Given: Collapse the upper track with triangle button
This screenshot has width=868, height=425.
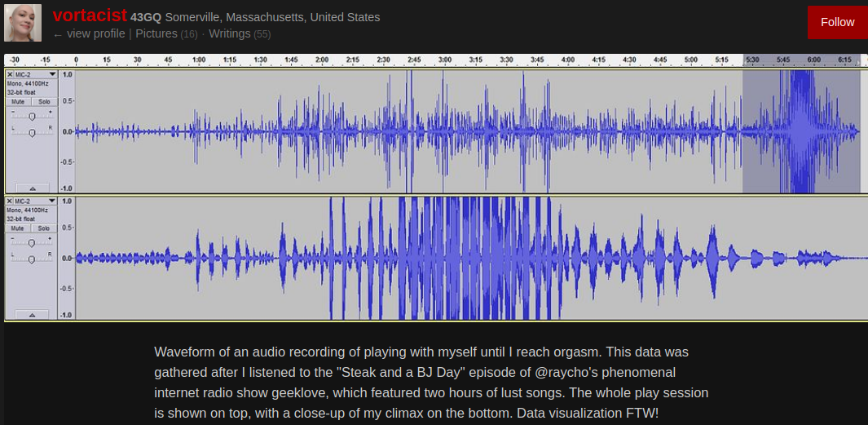Looking at the screenshot, I should 32,188.
